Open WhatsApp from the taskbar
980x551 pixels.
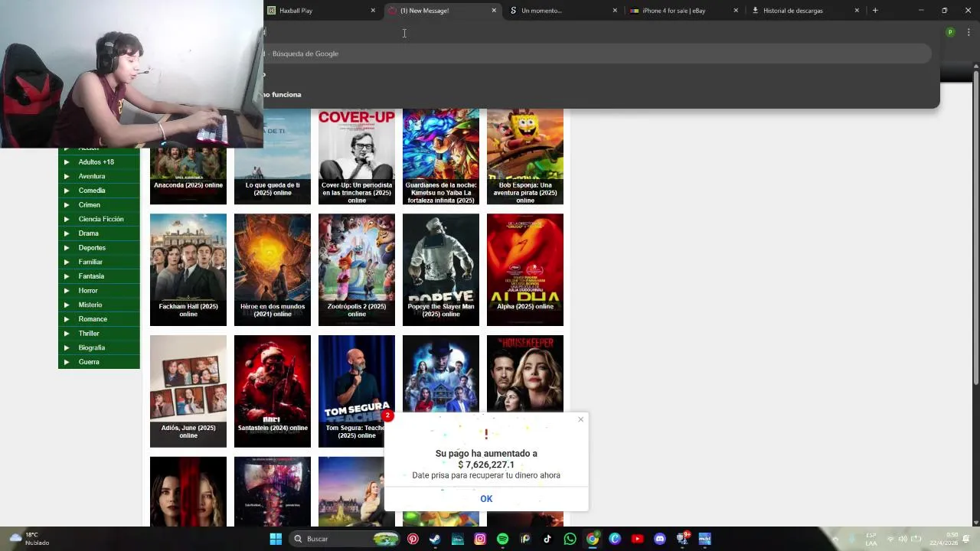pos(570,539)
